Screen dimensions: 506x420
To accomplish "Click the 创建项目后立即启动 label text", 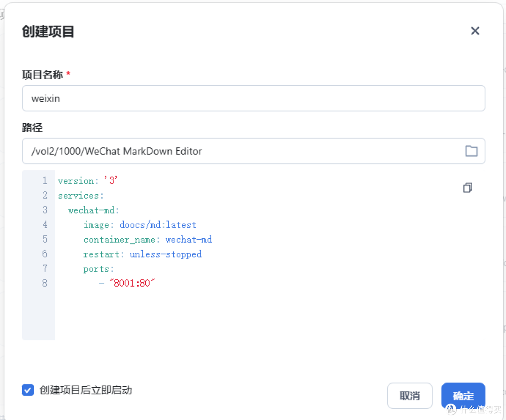I will [86, 390].
